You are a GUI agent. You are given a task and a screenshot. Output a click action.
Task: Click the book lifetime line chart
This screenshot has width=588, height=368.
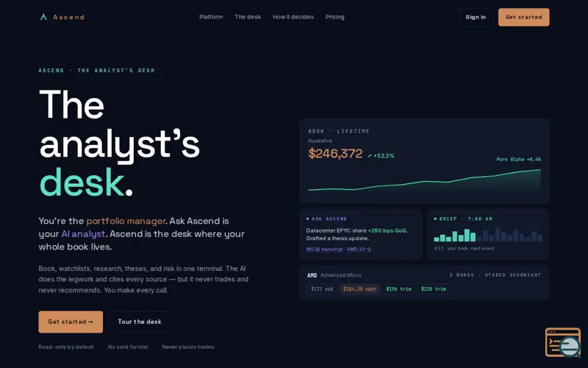[425, 180]
